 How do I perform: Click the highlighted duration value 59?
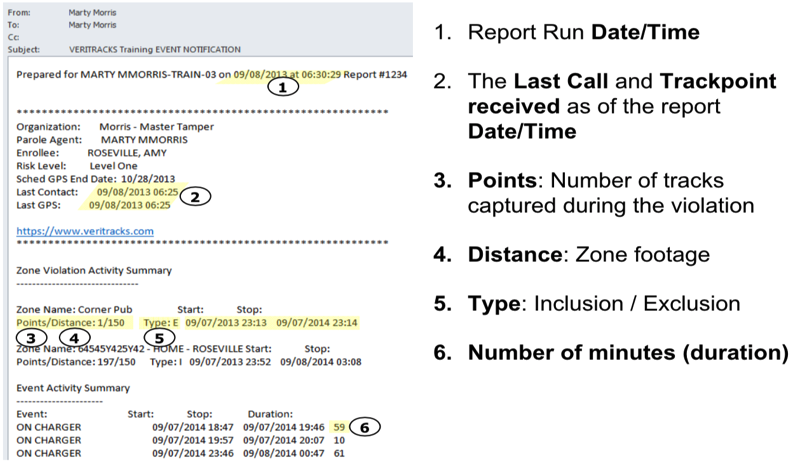(340, 426)
